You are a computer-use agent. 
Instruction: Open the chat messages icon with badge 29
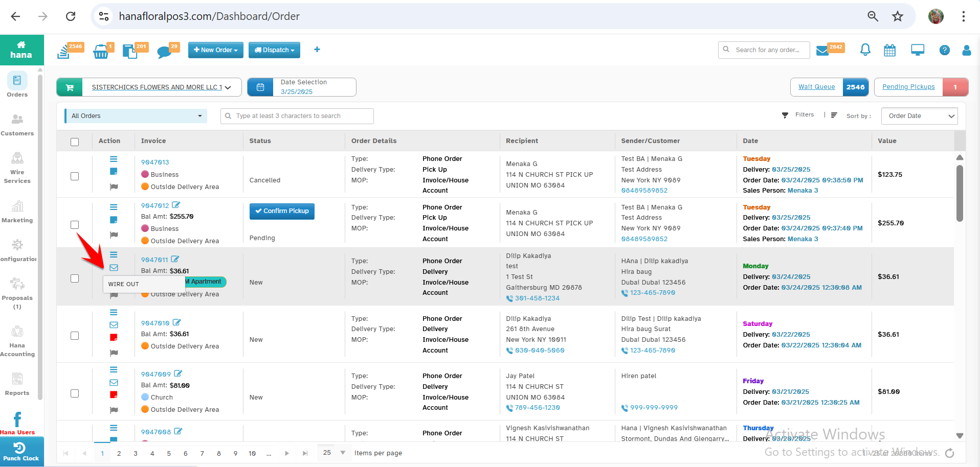pos(164,52)
